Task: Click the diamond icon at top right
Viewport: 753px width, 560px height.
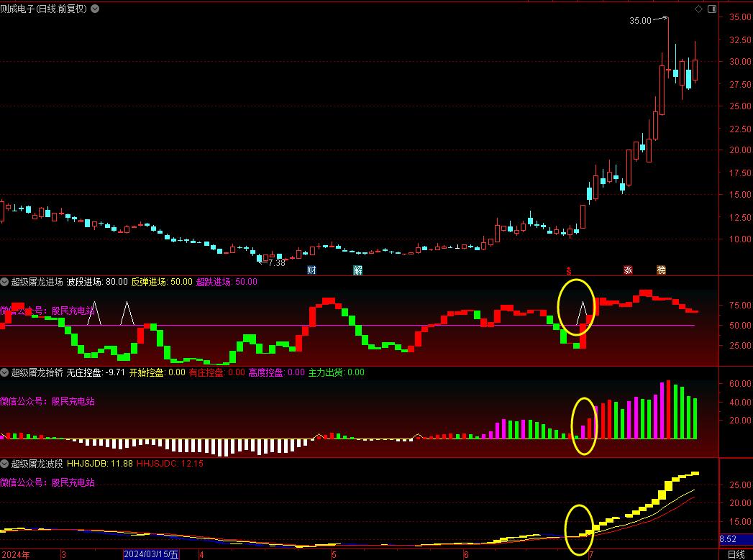Action: (x=698, y=9)
